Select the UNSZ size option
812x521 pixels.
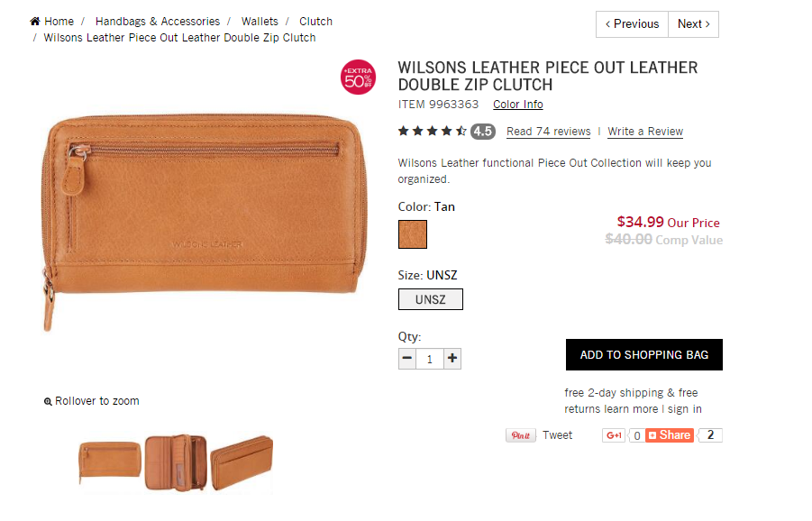click(x=431, y=299)
